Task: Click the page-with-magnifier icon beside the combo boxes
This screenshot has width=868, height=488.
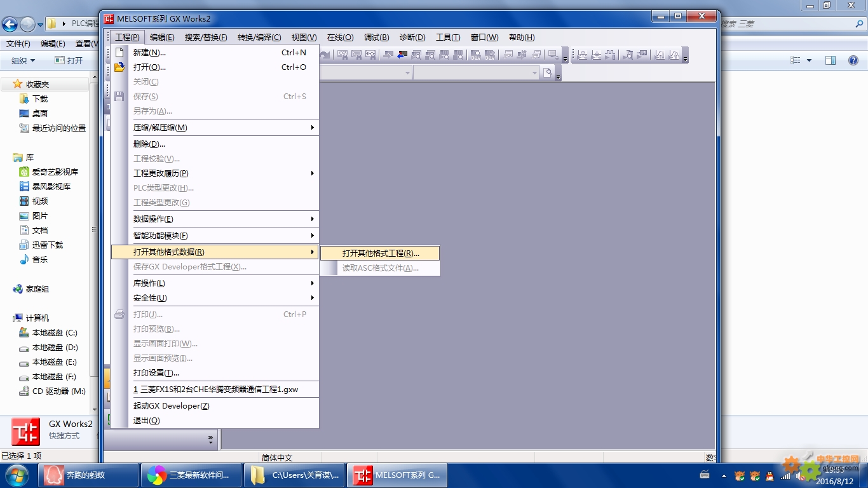Action: click(547, 72)
